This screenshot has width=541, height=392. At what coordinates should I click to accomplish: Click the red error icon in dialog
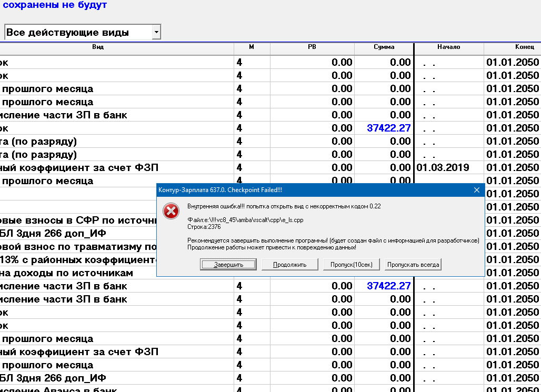tap(171, 212)
